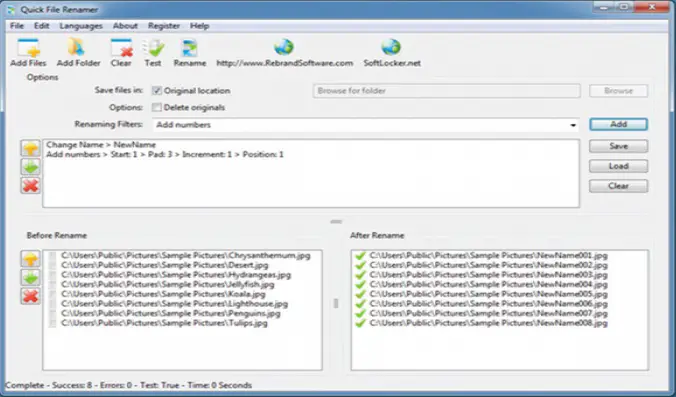Click the Add filter button

[618, 124]
